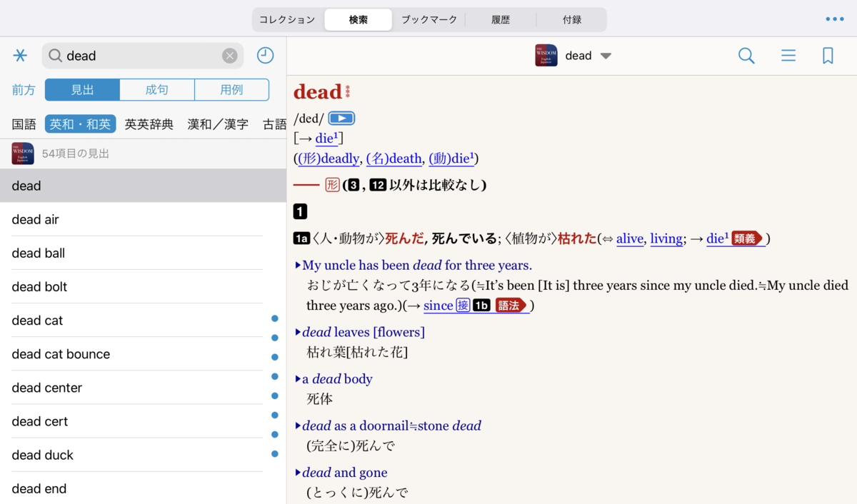Switch to the ブックマーク tab
Screen dimensions: 857x504
428,19
